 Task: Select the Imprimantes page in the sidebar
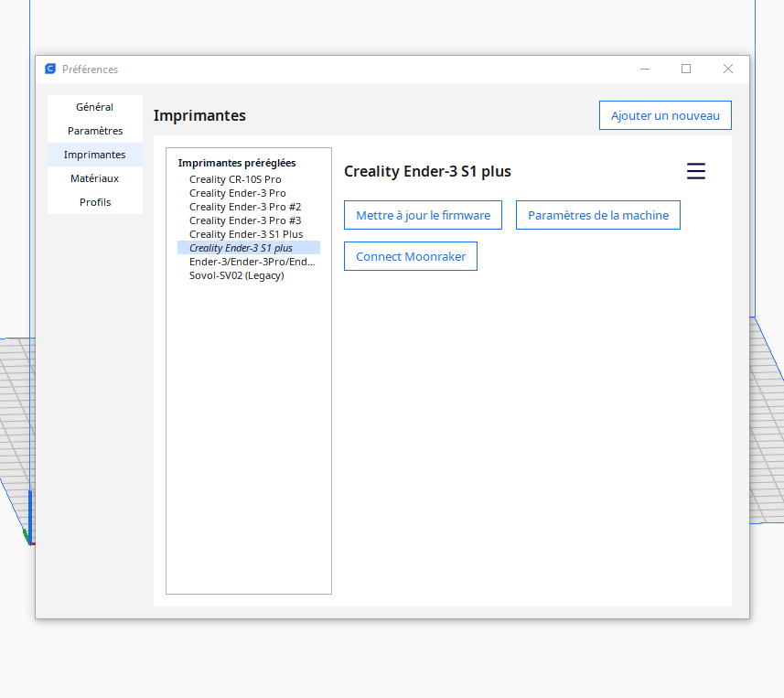click(x=95, y=155)
